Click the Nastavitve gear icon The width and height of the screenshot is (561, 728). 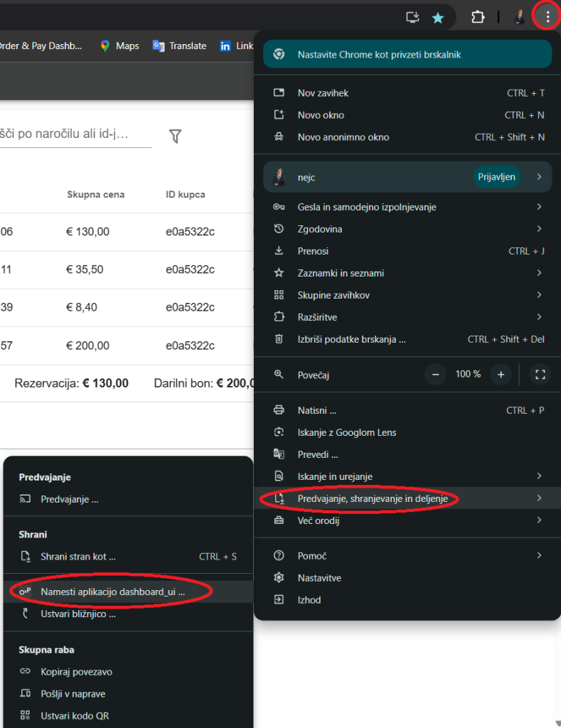pyautogui.click(x=279, y=577)
